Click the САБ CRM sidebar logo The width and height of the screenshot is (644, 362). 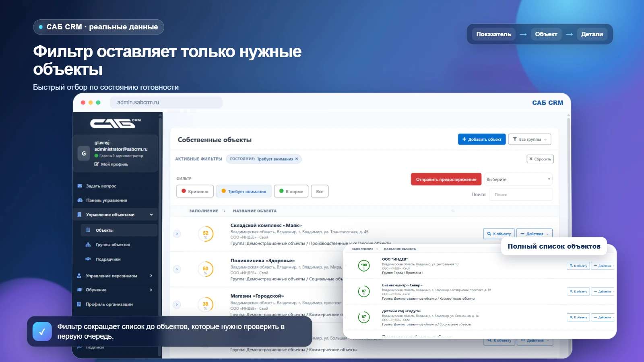tap(116, 123)
